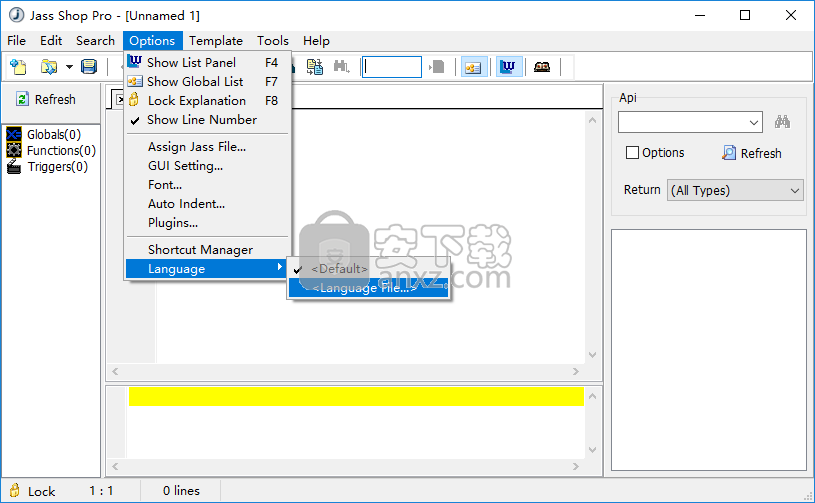Click the editor vertical scrollbar down arrow
Image resolution: width=815 pixels, height=503 pixels.
coord(592,354)
